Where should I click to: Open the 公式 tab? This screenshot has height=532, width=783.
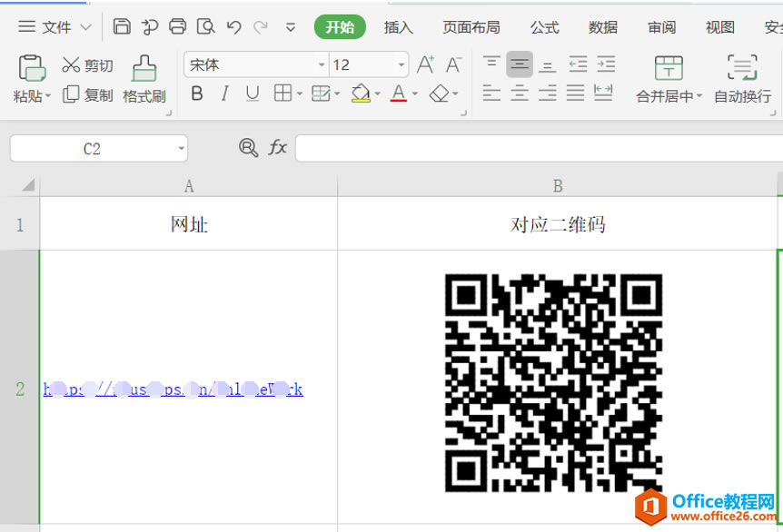[x=544, y=27]
